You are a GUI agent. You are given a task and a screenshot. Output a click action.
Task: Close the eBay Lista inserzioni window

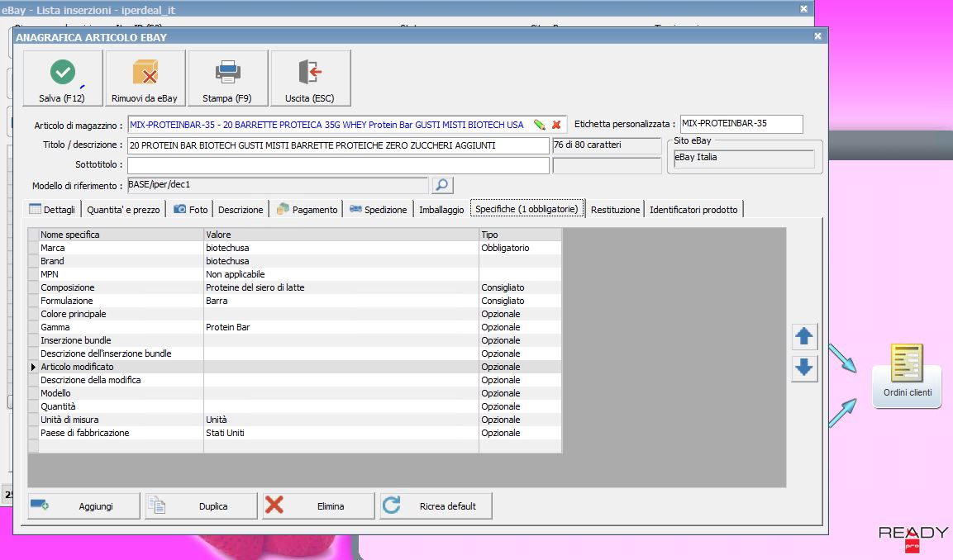[x=803, y=8]
